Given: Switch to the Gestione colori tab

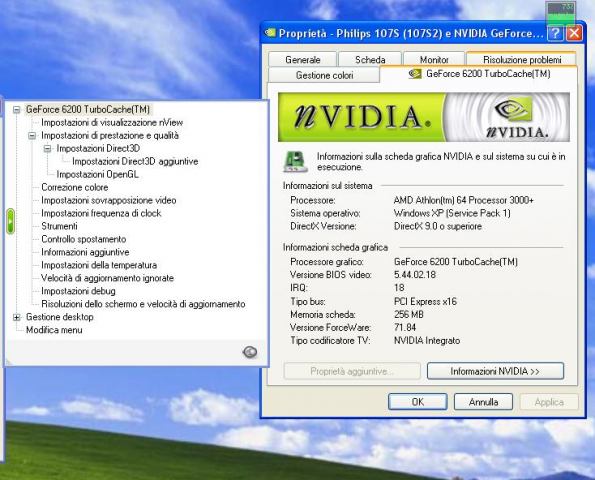Looking at the screenshot, I should 324,75.
